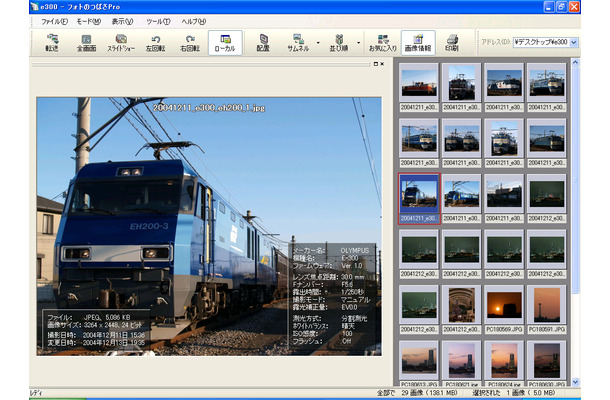Start the スライドショー slideshow
Image resolution: width=610 pixels, height=400 pixels.
[121, 43]
